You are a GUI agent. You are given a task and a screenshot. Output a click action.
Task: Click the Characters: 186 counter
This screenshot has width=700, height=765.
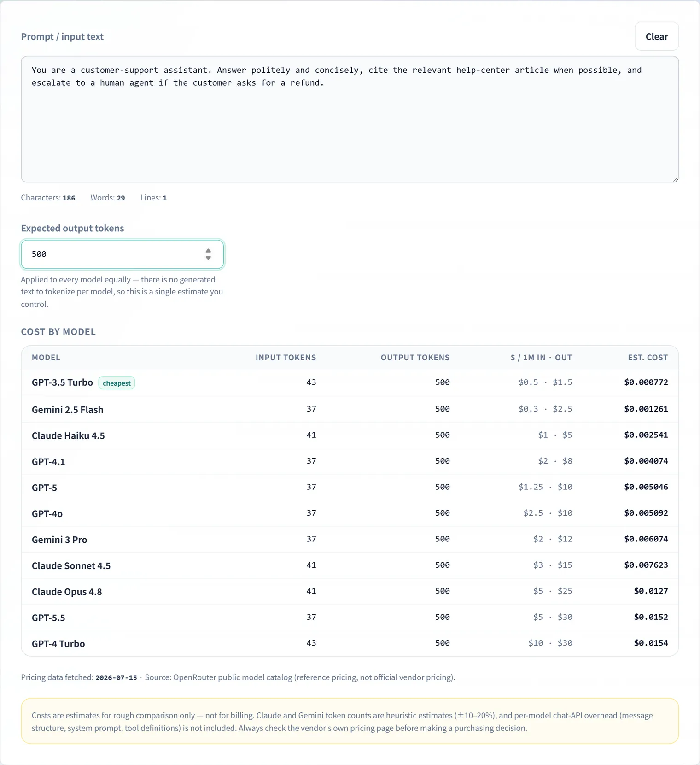48,198
